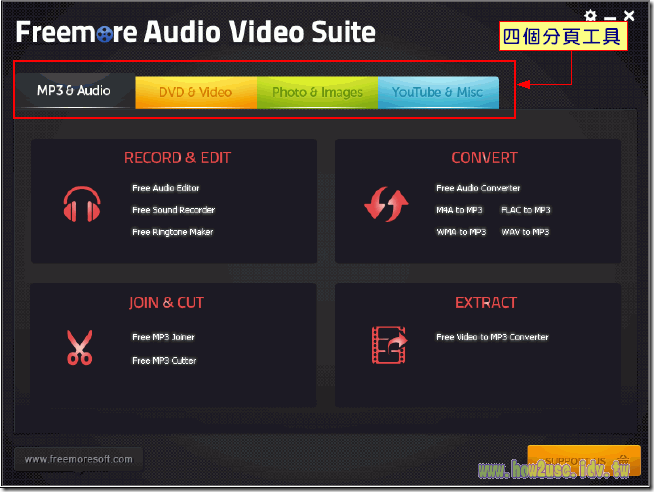Select the WMA to MP3 option
This screenshot has width=654, height=492.
click(x=460, y=232)
